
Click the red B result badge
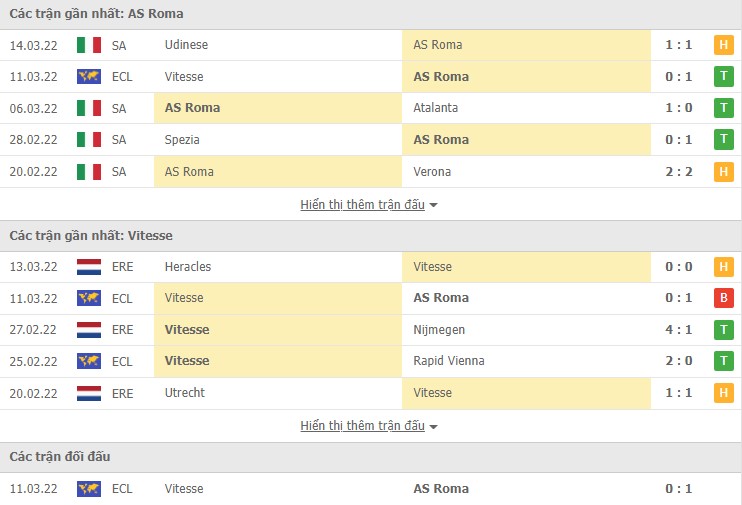723,298
